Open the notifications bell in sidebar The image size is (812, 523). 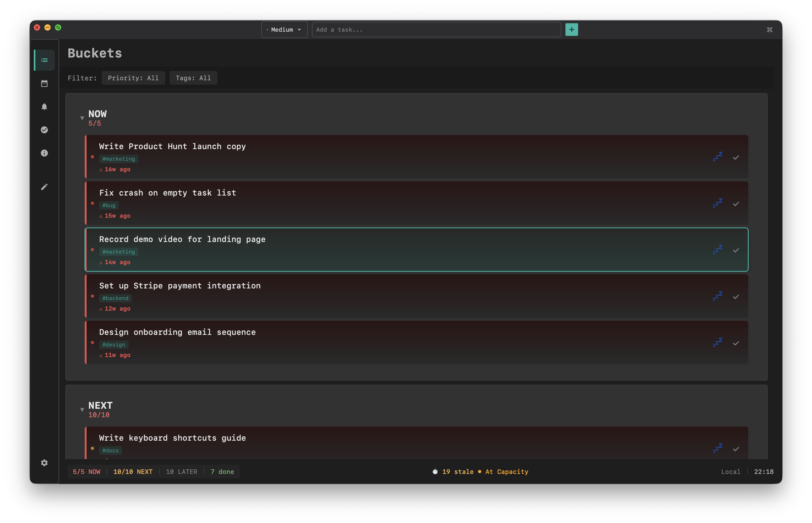pyautogui.click(x=44, y=107)
